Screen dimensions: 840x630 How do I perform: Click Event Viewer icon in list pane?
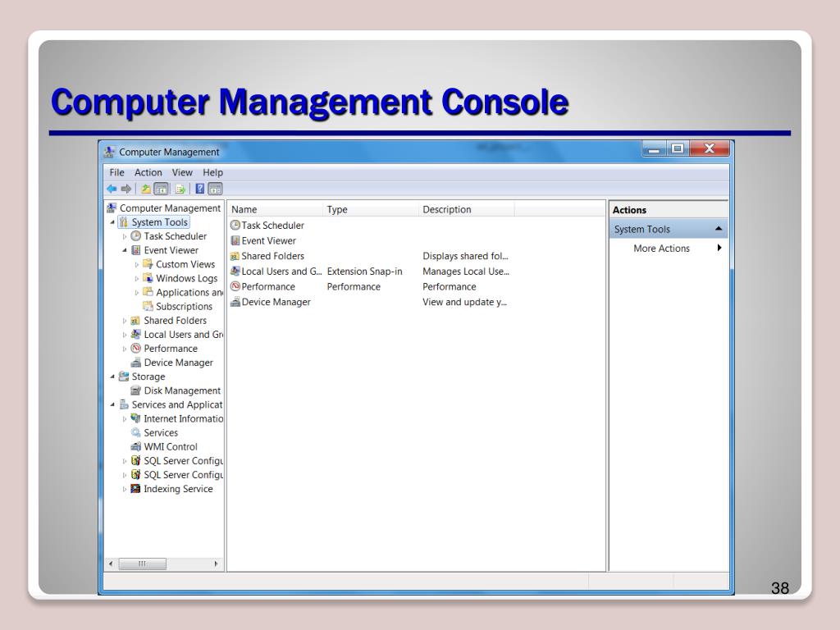click(x=235, y=240)
